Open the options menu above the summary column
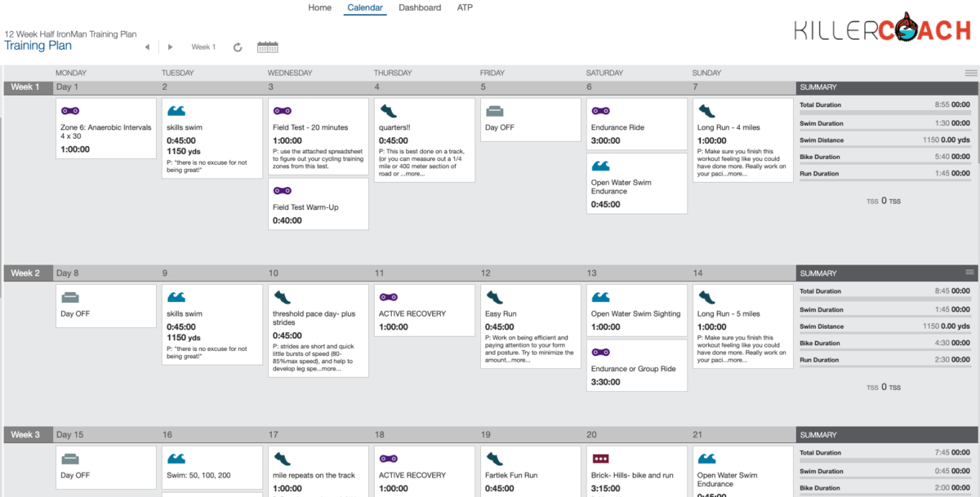 click(x=970, y=73)
